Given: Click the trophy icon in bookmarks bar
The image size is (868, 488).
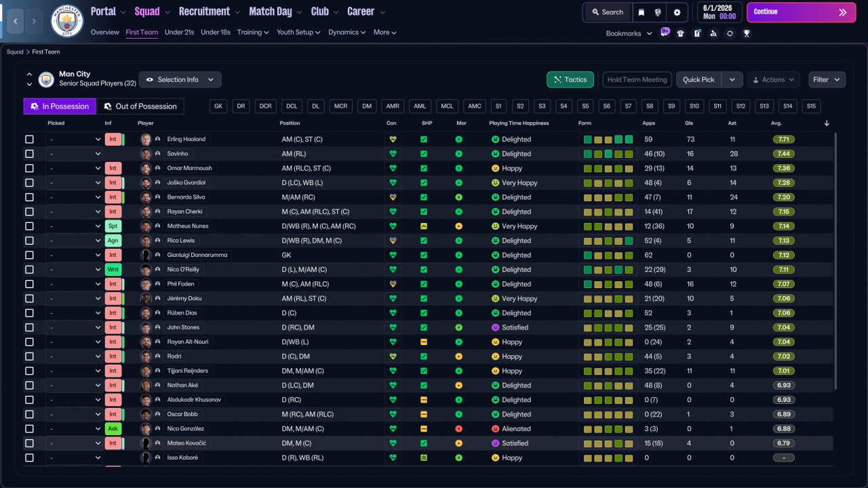Looking at the screenshot, I should [747, 33].
